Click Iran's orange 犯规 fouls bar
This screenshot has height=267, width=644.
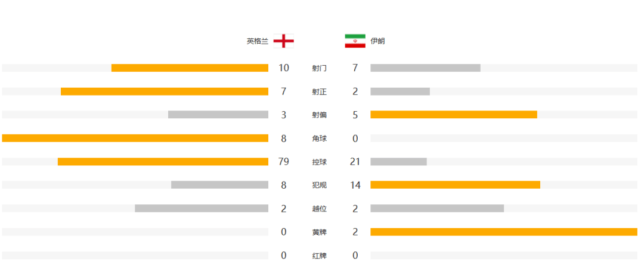pos(455,185)
